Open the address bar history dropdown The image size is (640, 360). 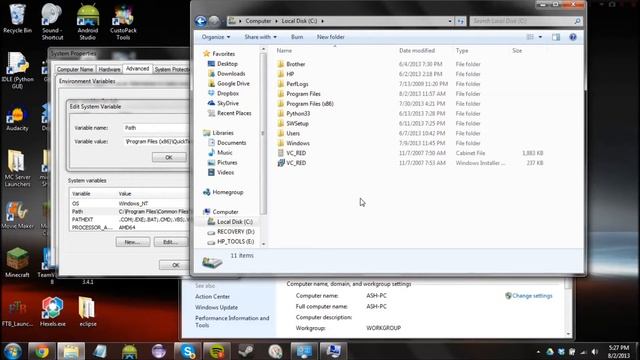[x=450, y=21]
